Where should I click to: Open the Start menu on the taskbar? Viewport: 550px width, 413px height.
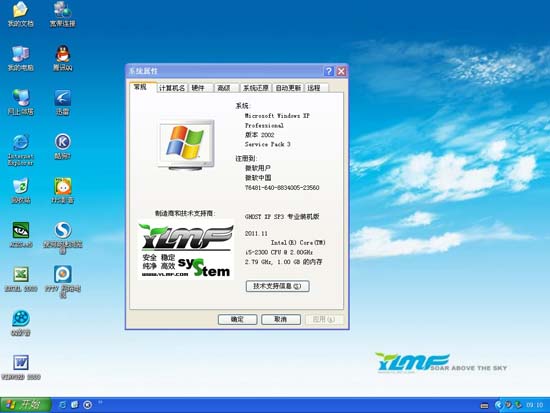tap(26, 405)
